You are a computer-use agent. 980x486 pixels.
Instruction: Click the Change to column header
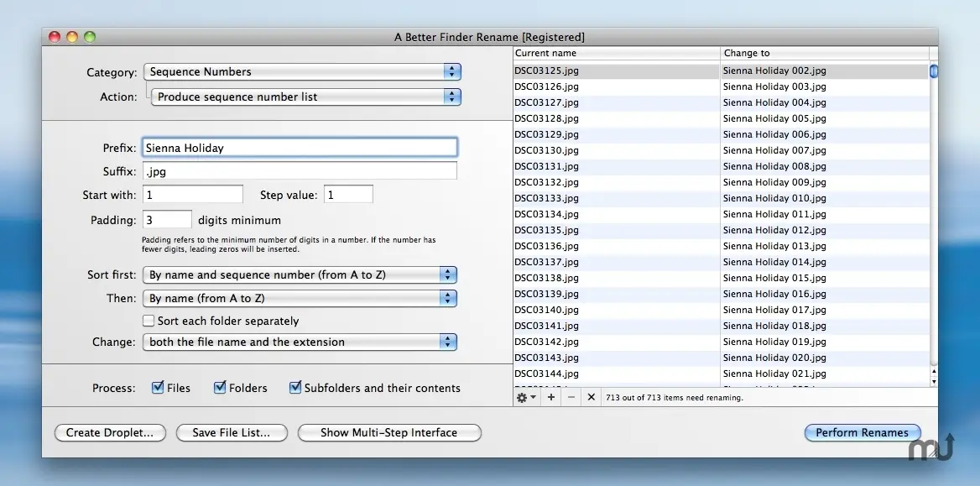[825, 53]
